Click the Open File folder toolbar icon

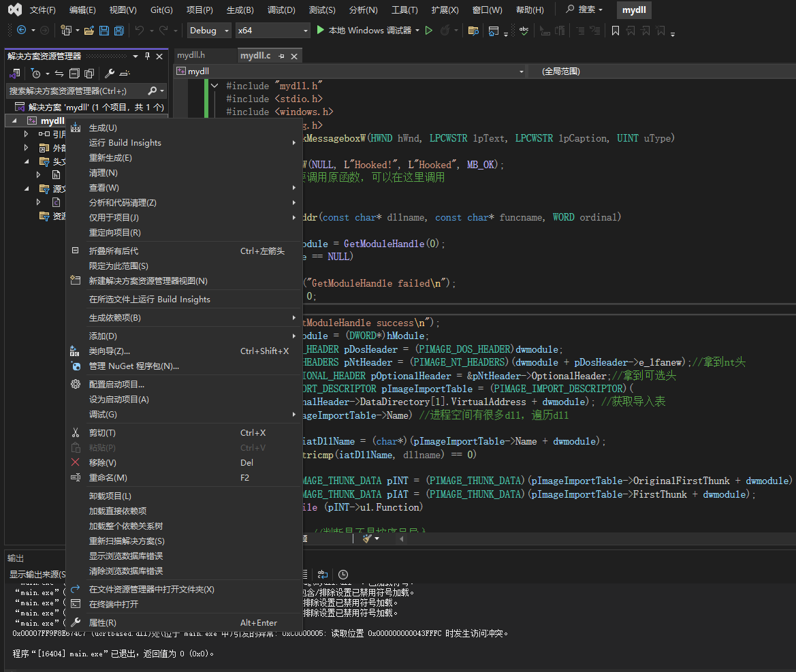[x=90, y=31]
